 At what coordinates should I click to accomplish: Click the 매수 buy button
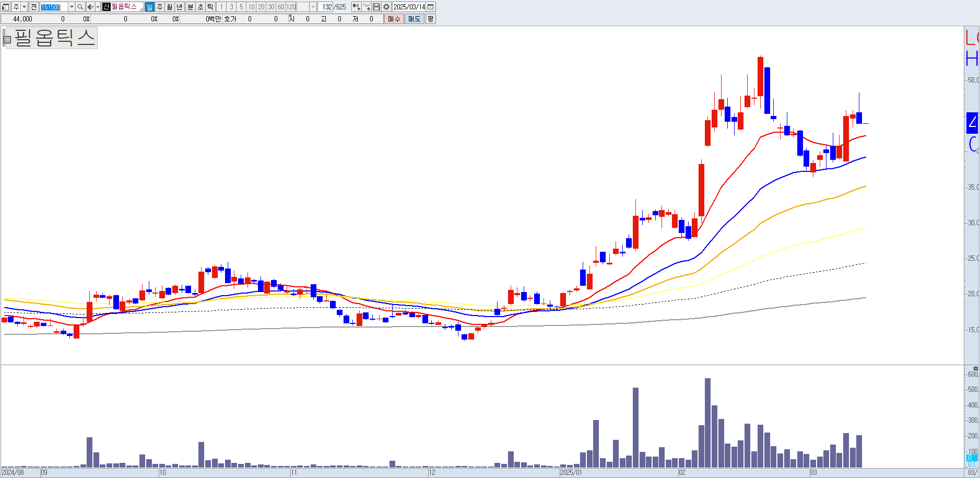[x=394, y=19]
